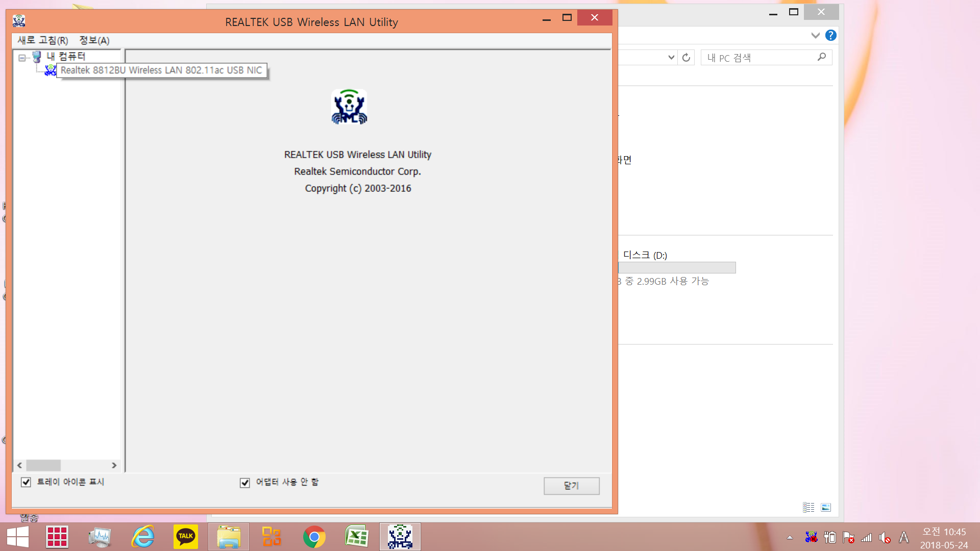
Task: Open the network signal tray icon
Action: (x=867, y=537)
